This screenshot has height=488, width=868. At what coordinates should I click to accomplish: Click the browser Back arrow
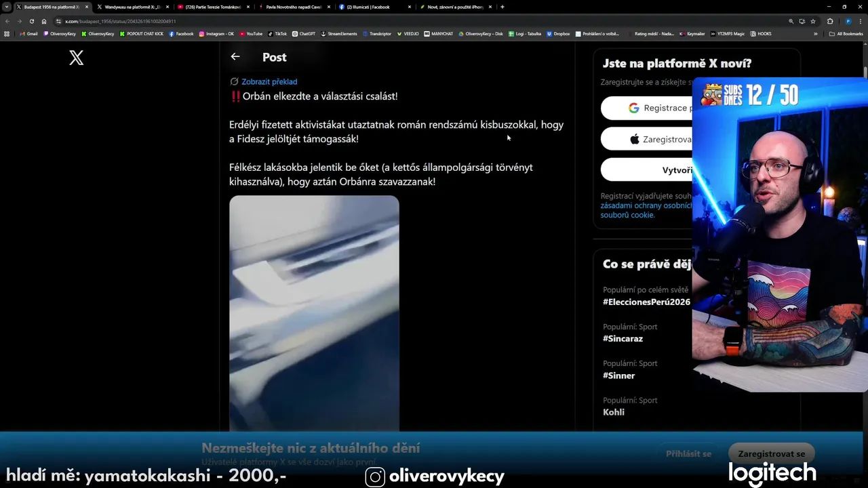[x=7, y=21]
